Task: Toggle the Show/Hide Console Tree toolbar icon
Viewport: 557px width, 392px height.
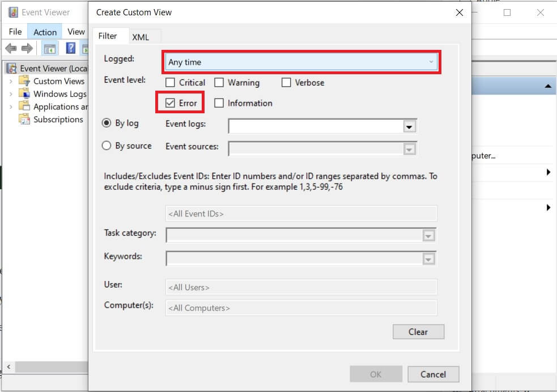Action: point(49,48)
